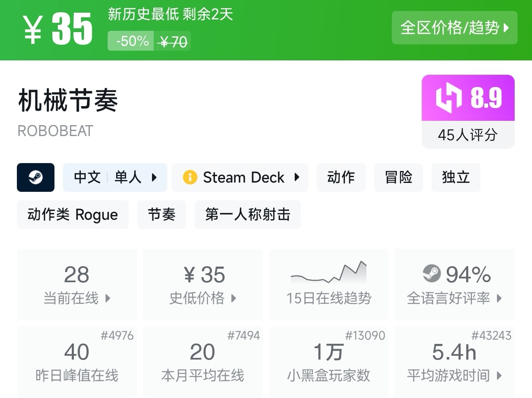Click the Steam logo beside 94%
Screen dimensions: 532x398
pyautogui.click(x=432, y=274)
